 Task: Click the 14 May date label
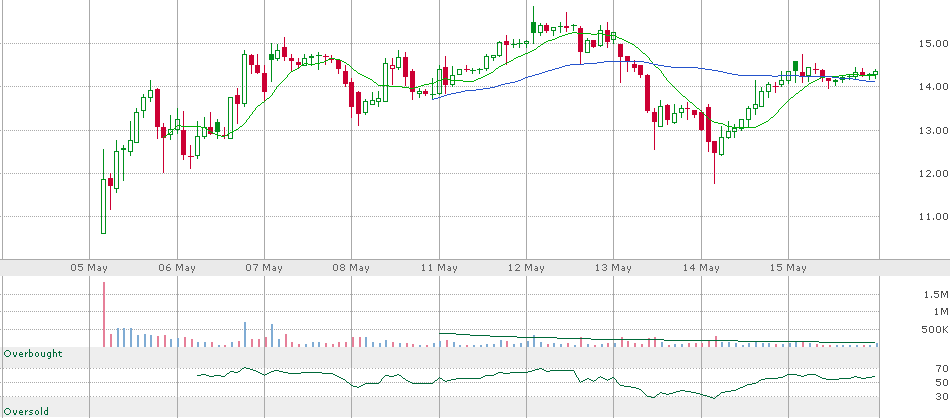tap(701, 268)
